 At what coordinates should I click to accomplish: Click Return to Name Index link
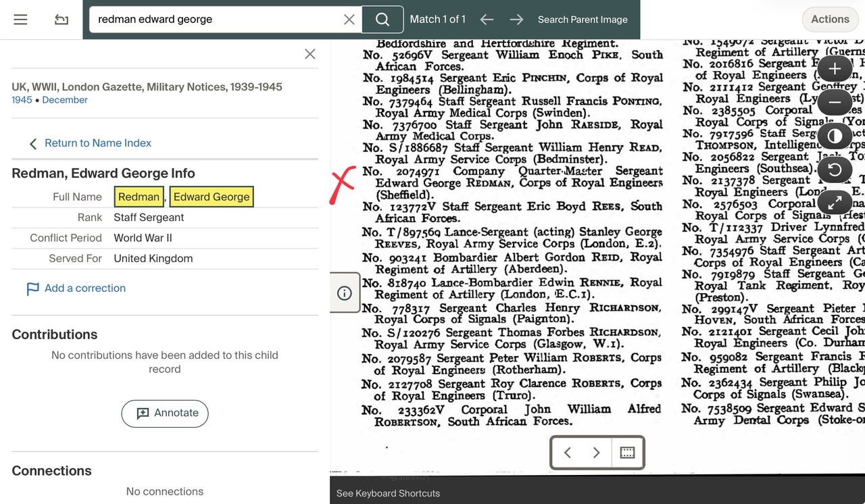(x=98, y=143)
